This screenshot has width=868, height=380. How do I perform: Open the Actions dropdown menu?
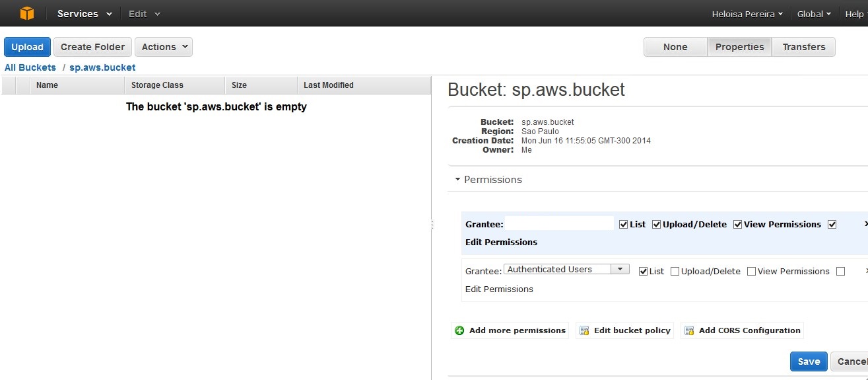click(164, 47)
